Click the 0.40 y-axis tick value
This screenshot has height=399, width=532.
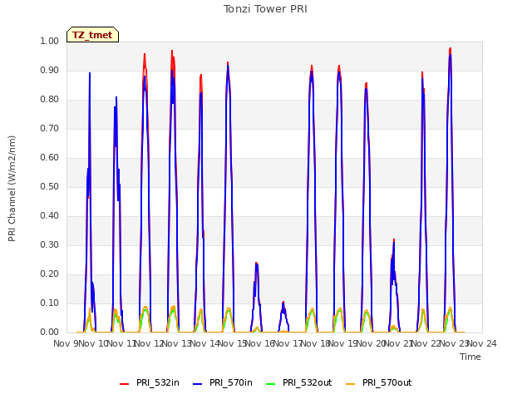pos(50,216)
